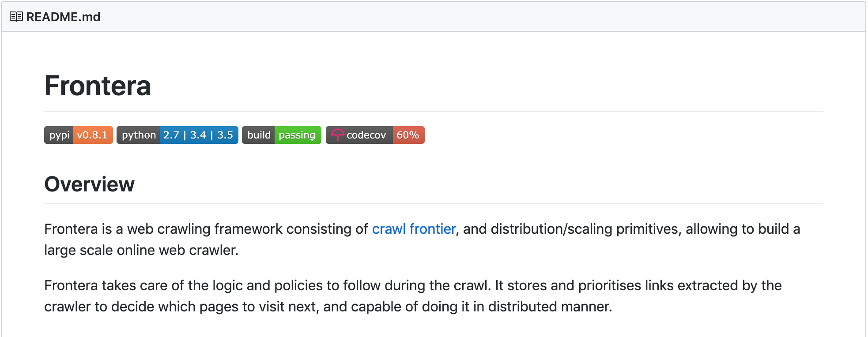The width and height of the screenshot is (868, 337).
Task: Follow the crawl frontier link
Action: (414, 229)
